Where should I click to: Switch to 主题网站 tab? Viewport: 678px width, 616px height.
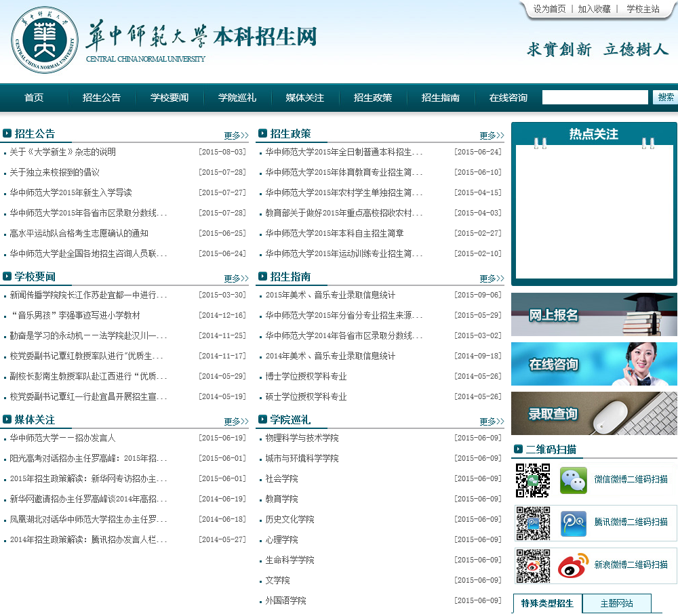pos(616,604)
